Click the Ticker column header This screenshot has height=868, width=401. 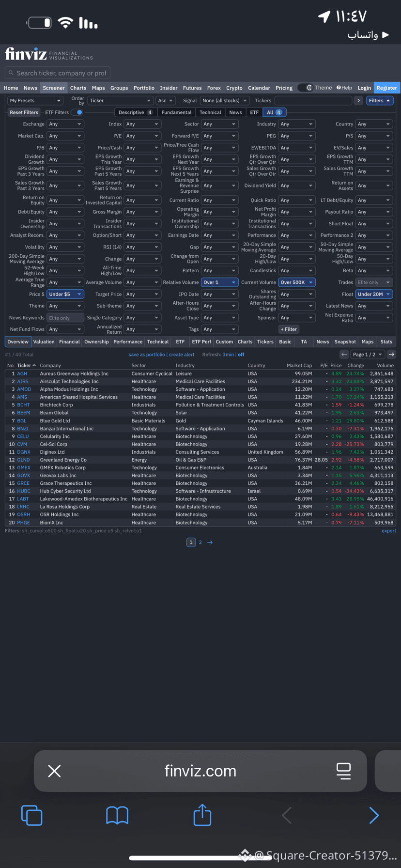pos(26,366)
